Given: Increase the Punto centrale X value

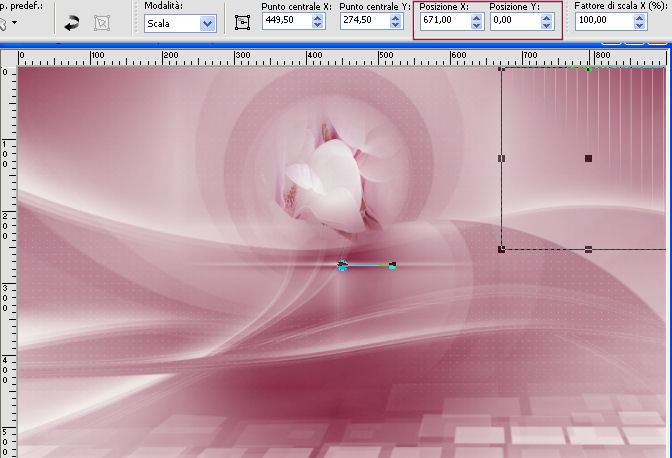Looking at the screenshot, I should (318, 18).
